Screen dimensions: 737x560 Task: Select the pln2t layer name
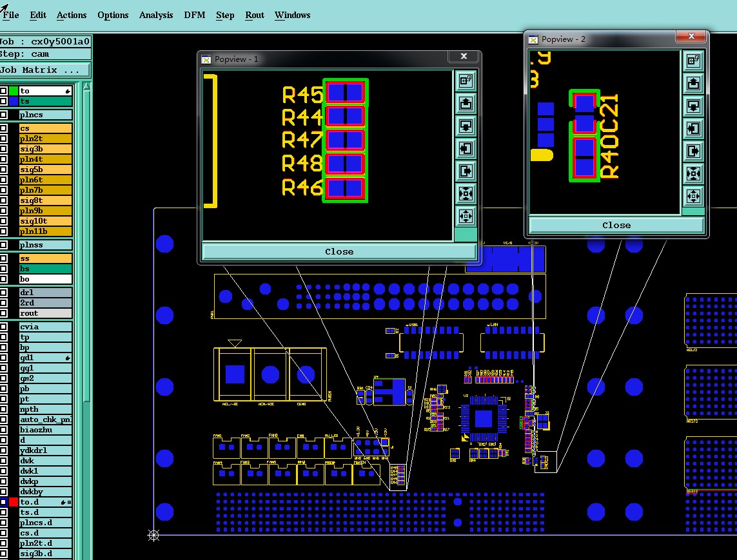46,138
